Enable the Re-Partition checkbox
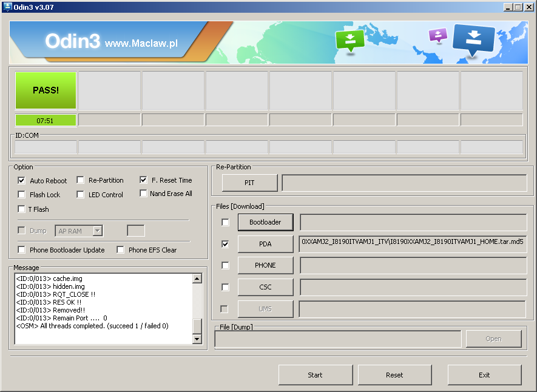The width and height of the screenshot is (537, 392). click(81, 180)
